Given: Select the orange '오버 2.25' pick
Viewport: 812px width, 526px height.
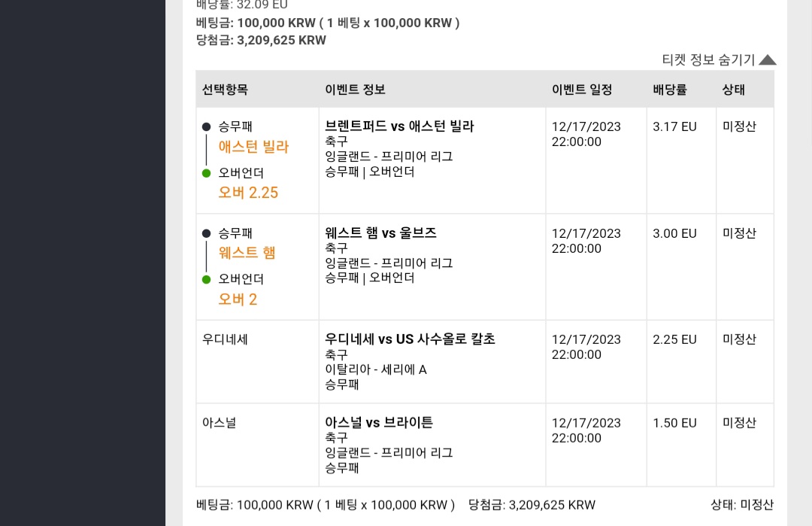Looking at the screenshot, I should click(x=248, y=193).
